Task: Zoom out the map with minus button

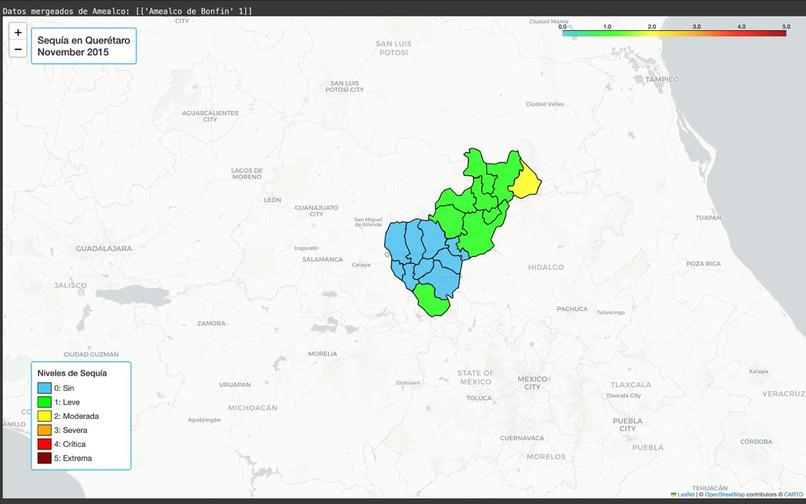Action: 18,49
